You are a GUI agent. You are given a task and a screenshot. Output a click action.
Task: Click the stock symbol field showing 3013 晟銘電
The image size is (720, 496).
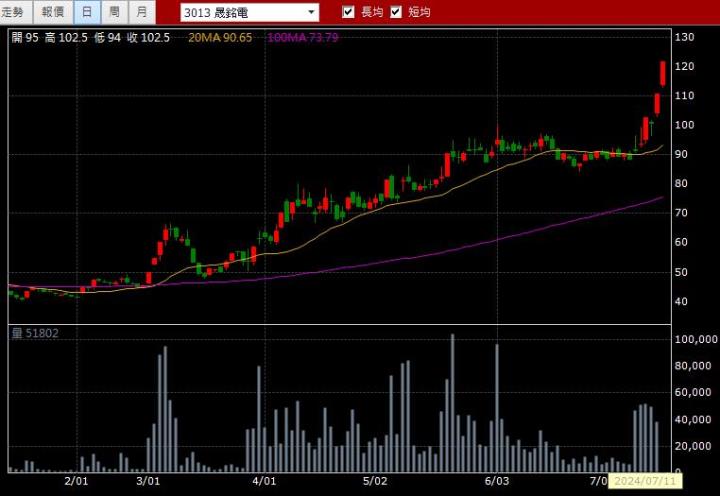(x=242, y=13)
